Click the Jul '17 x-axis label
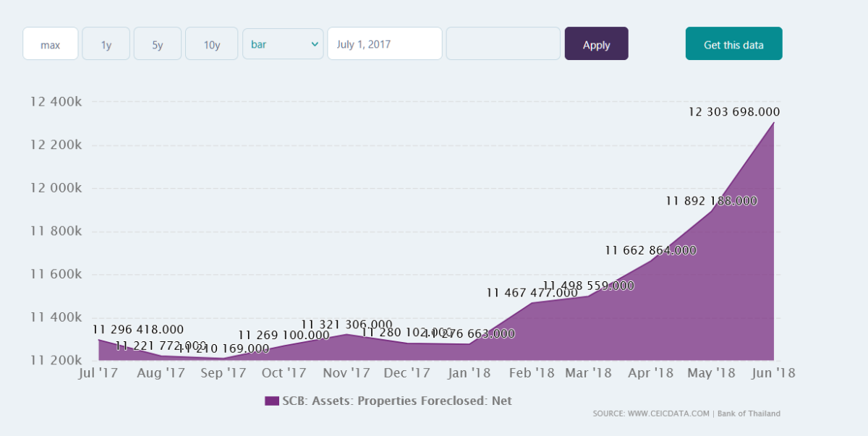Image resolution: width=868 pixels, height=436 pixels. point(98,373)
